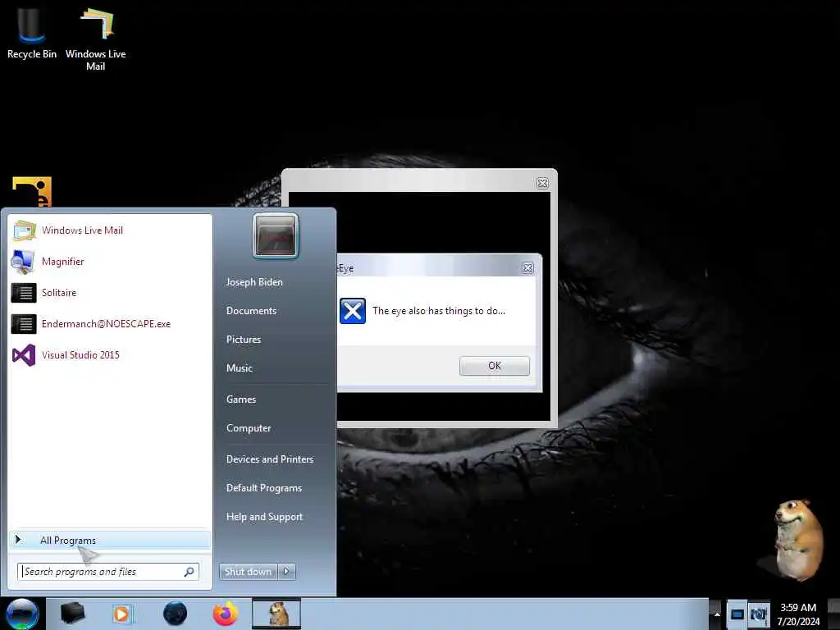Viewport: 840px width, 630px height.
Task: Click the Visual Studio purple icon
Action: click(x=24, y=355)
